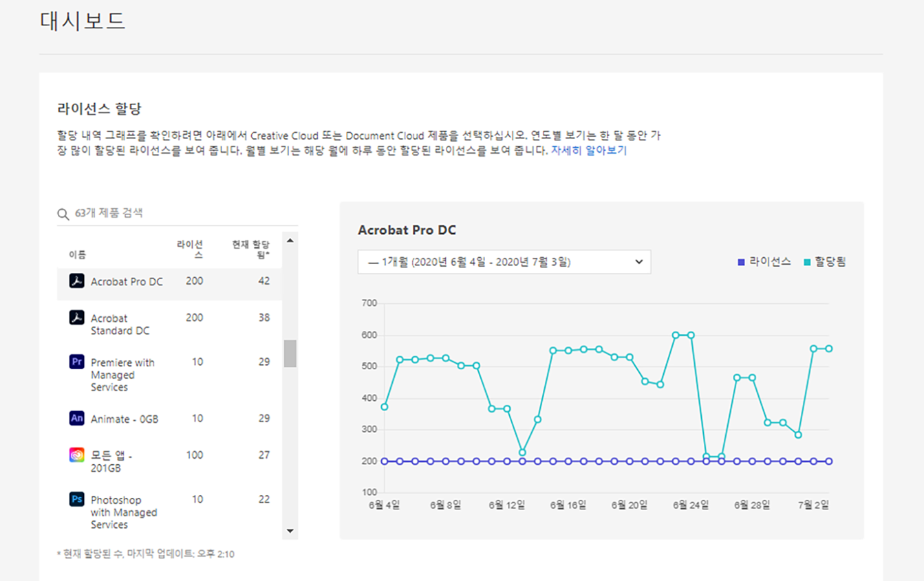Click the 100 license count for 모든 앱

[195, 454]
